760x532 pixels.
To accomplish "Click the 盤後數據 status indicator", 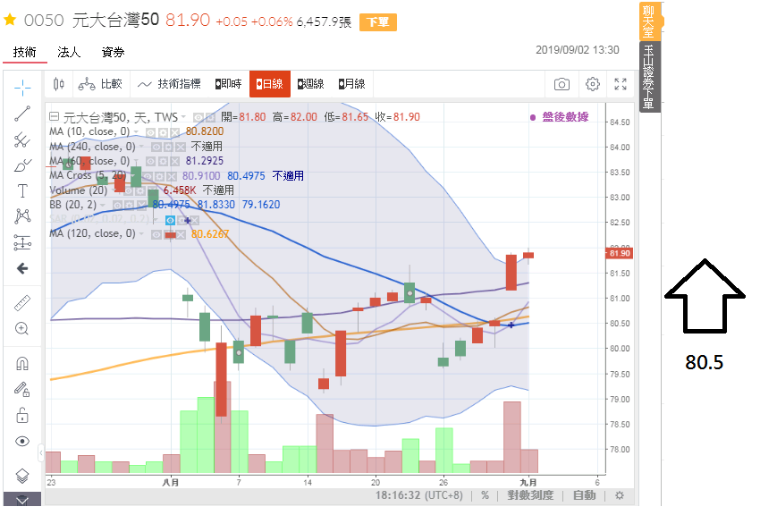I will [560, 117].
